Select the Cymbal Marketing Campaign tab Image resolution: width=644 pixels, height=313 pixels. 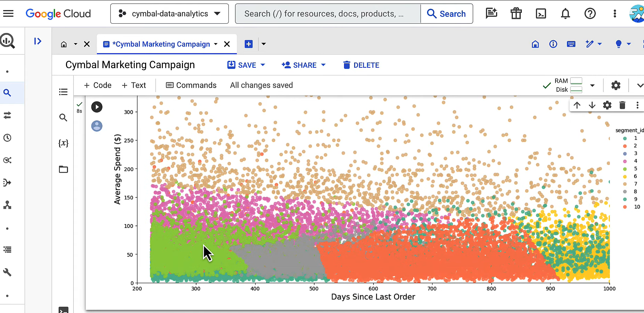tap(161, 44)
